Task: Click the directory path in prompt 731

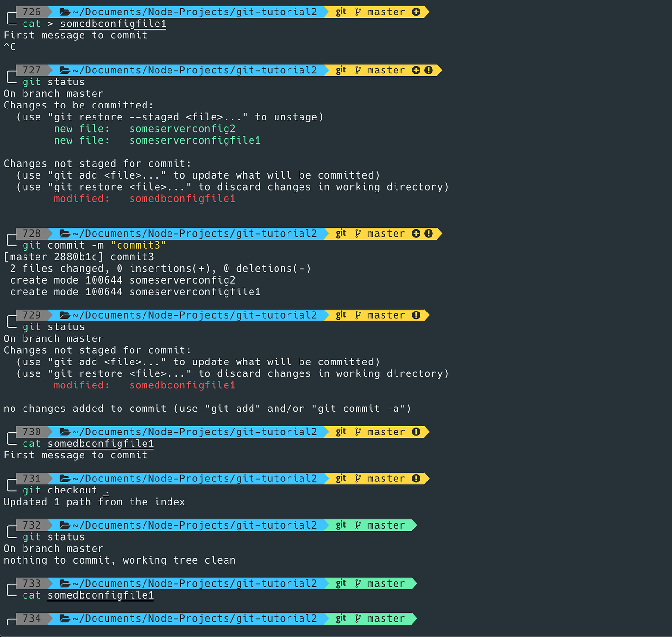Action: click(195, 479)
